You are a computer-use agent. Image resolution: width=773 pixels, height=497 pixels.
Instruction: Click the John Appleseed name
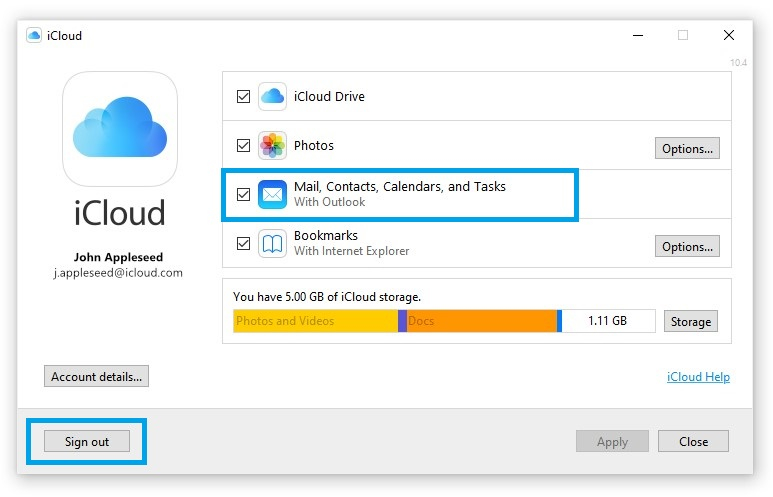click(x=118, y=257)
